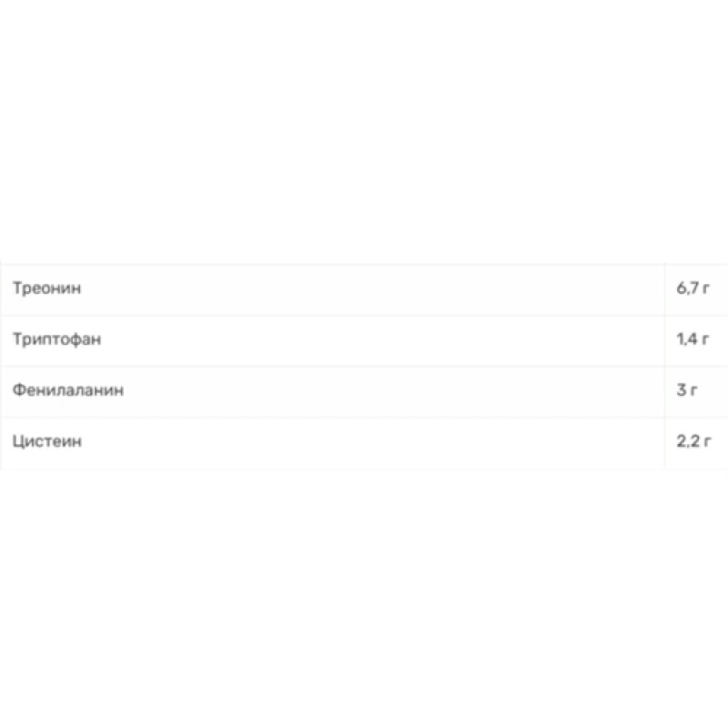This screenshot has width=728, height=728.
Task: Click the «г» unit beside the 3
Action: pyautogui.click(x=694, y=392)
